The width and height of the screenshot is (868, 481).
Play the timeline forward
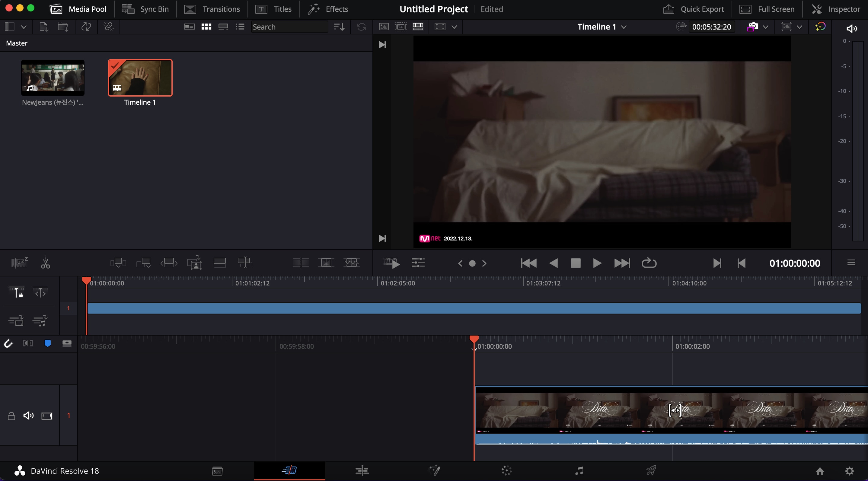(597, 263)
